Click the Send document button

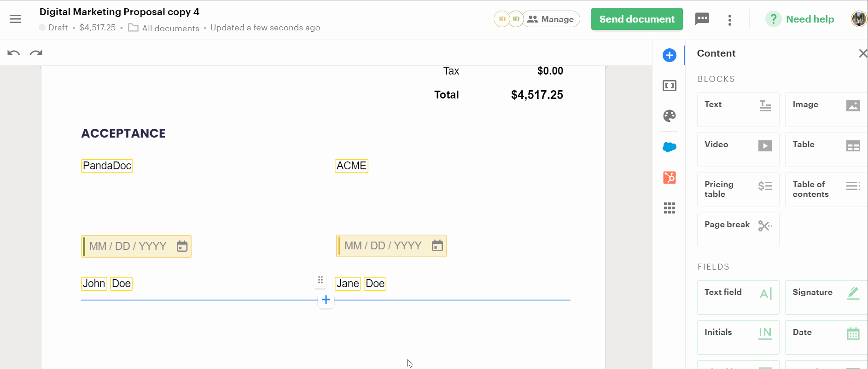637,19
